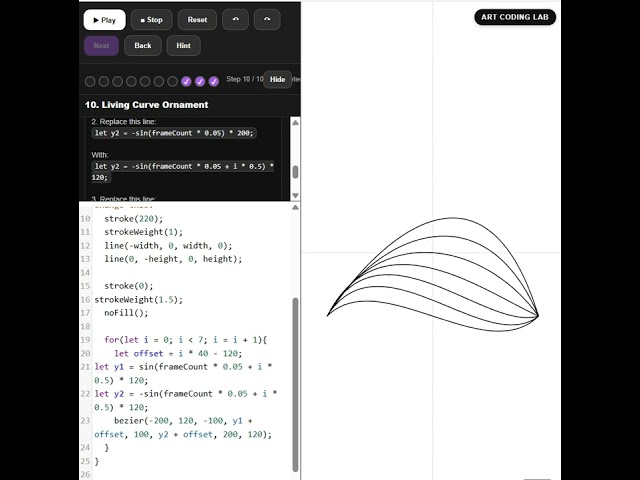Click line number 18 in gutter
Viewport: 640px width, 480px height.
click(x=85, y=327)
